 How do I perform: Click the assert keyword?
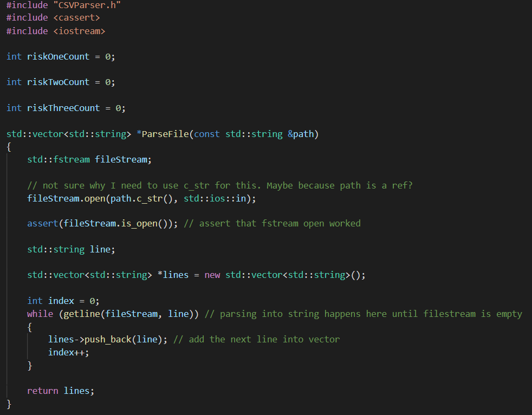[x=43, y=224]
